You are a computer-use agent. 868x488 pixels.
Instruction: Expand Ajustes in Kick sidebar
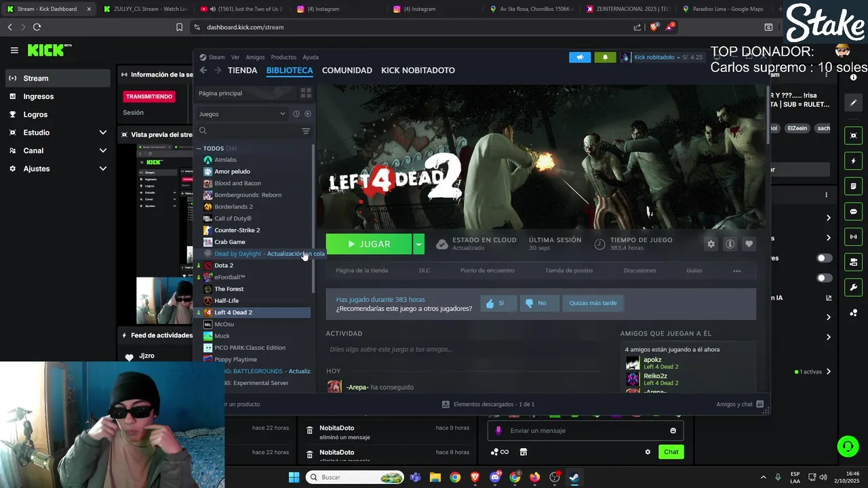point(103,169)
